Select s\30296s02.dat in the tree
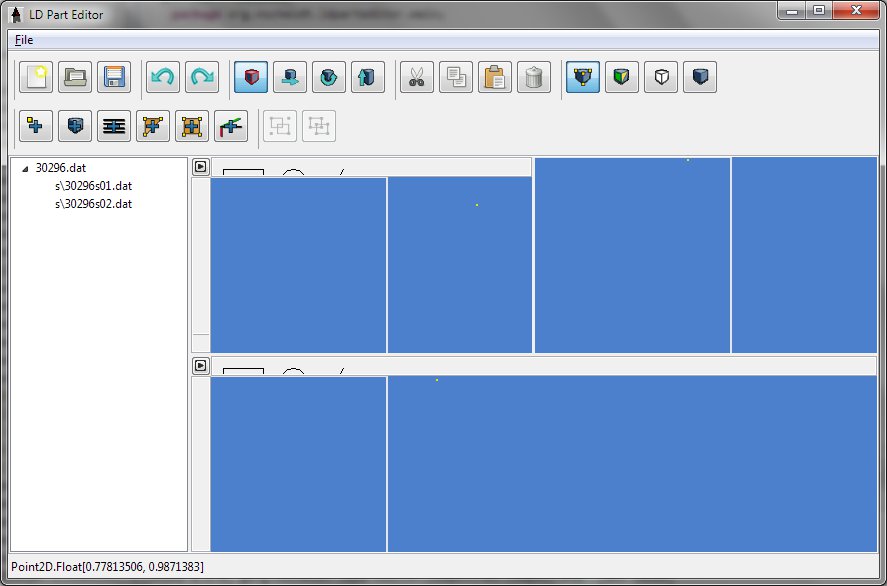The height and width of the screenshot is (586, 887). click(93, 204)
